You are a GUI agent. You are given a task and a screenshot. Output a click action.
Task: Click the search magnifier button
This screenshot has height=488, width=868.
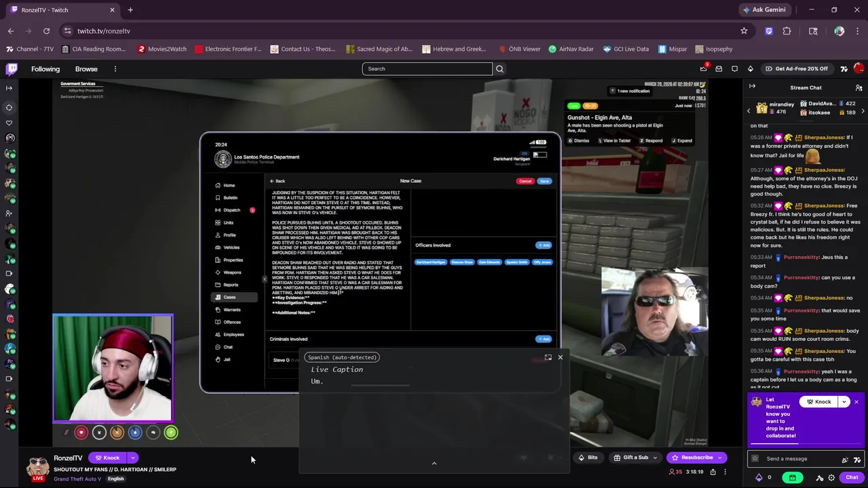(500, 68)
